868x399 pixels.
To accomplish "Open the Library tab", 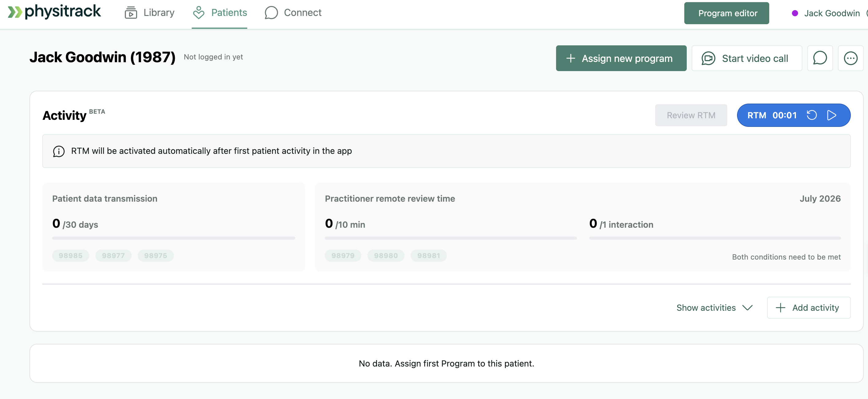I will (150, 13).
